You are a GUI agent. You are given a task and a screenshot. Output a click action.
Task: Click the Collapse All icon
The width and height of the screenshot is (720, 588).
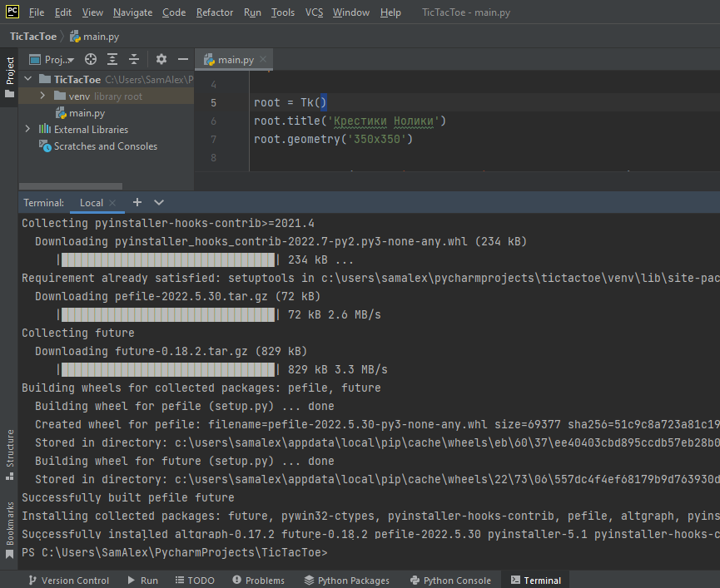pyautogui.click(x=134, y=59)
